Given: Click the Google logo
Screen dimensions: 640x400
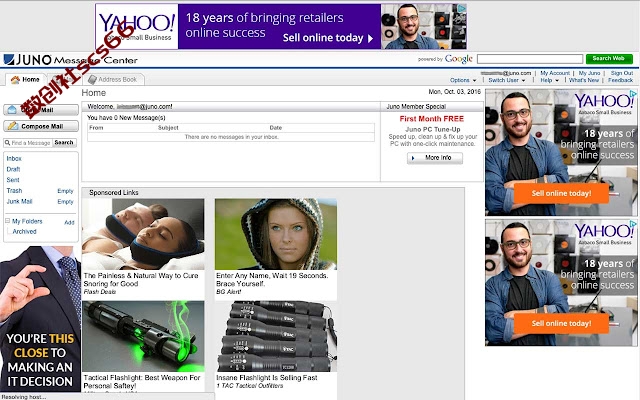Looking at the screenshot, I should [459, 59].
